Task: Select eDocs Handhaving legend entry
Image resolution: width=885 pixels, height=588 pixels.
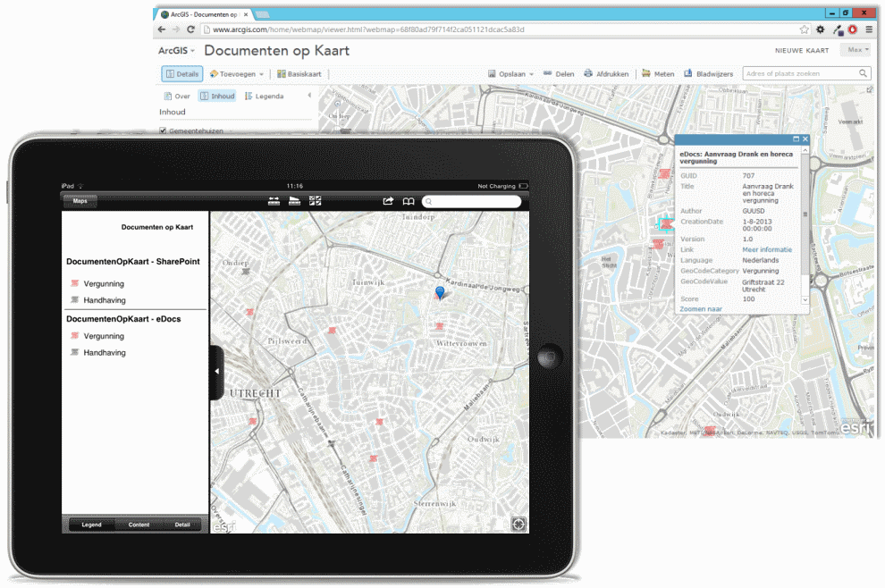Action: click(98, 353)
